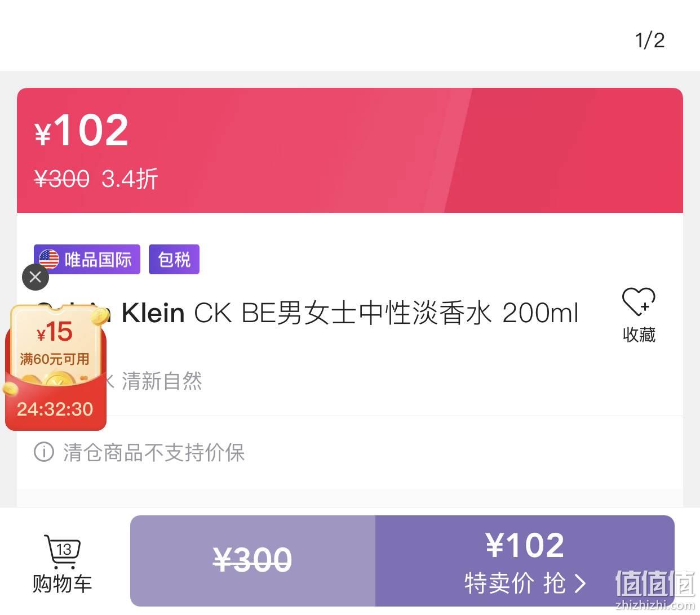The image size is (700, 615).
Task: Close the ¥15 coupon popup
Action: click(36, 277)
